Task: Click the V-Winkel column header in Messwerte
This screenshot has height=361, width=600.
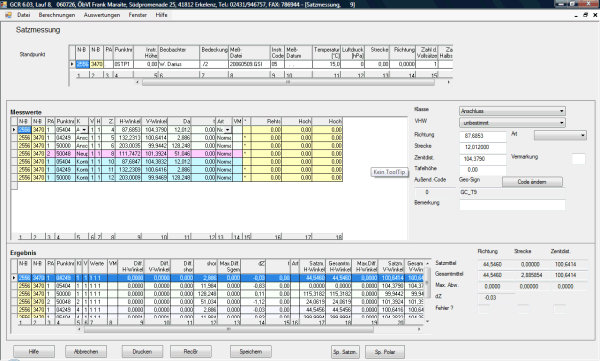Action: click(155, 121)
